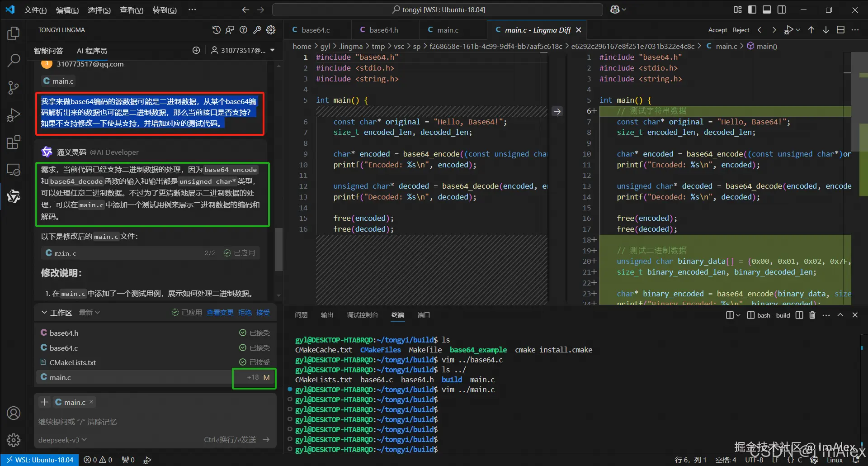Switch to base64.h editor tab
This screenshot has height=466, width=868.
tap(383, 30)
